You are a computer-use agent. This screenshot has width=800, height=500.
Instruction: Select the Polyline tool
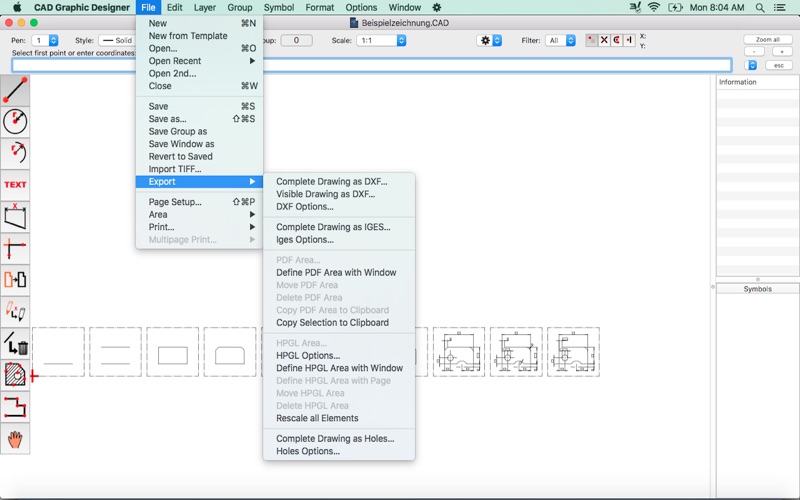15,407
